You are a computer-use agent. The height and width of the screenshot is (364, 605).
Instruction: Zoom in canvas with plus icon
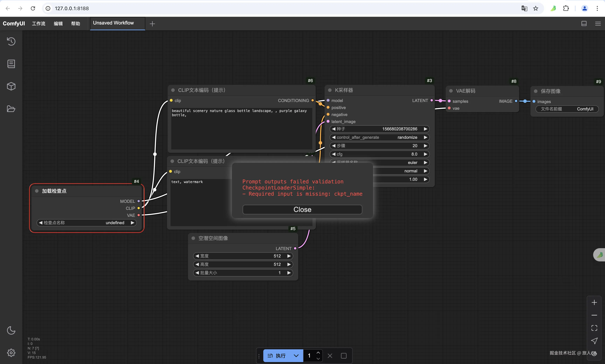pyautogui.click(x=594, y=302)
